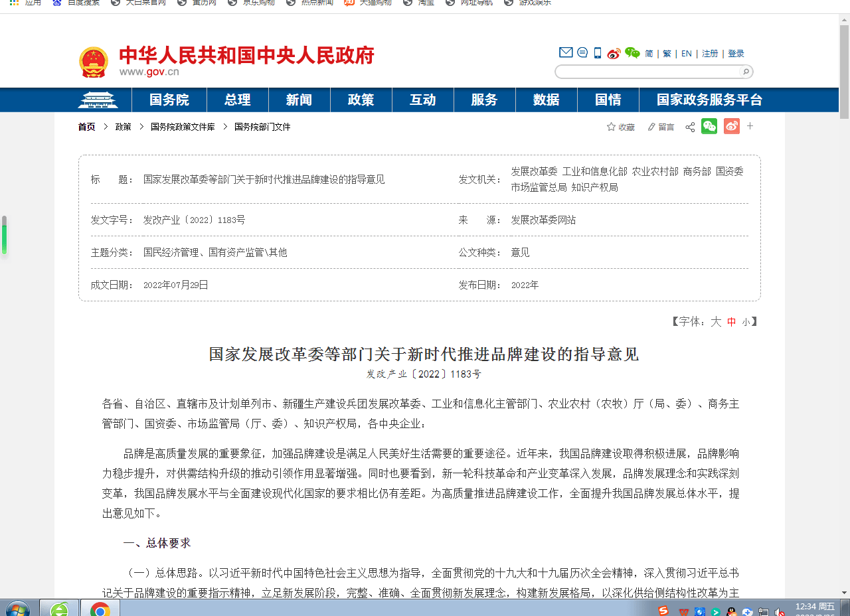
Task: Click the document number 发改产业〔2022〕1183号 in info table
Action: pos(194,220)
